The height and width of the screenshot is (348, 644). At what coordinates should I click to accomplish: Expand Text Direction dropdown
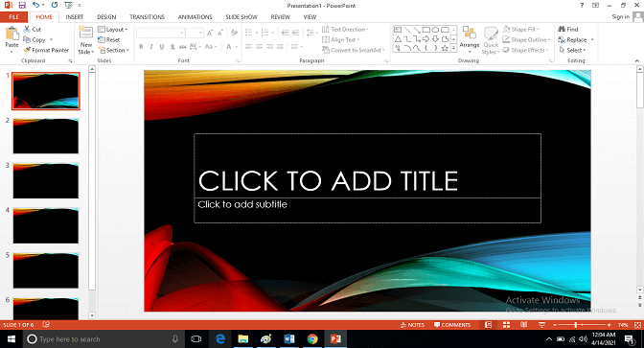tap(345, 29)
